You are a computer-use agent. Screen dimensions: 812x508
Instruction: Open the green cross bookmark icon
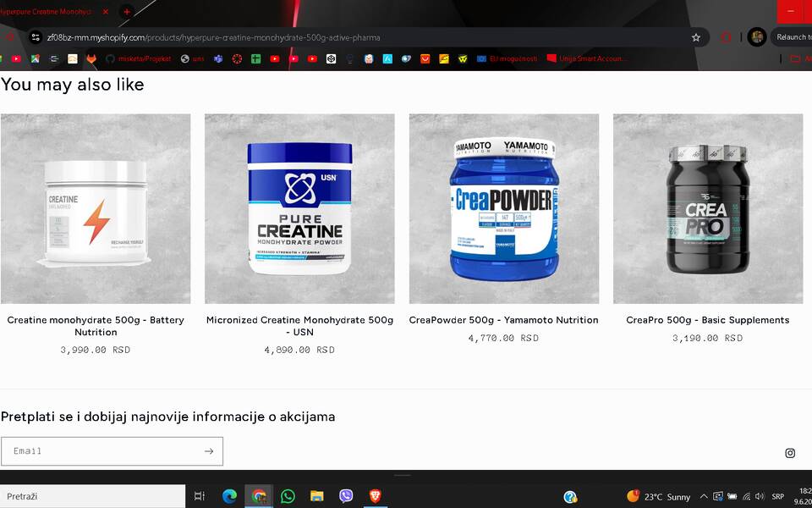tap(255, 58)
